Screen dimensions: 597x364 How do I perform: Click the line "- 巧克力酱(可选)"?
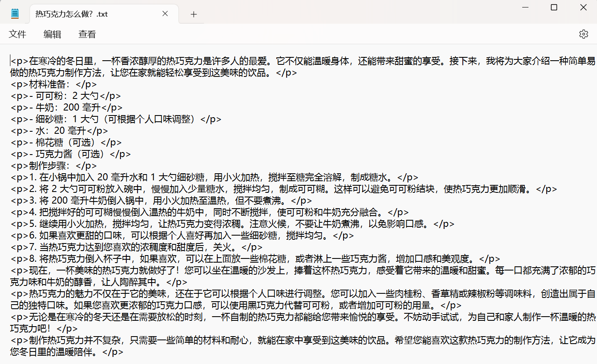[x=71, y=154]
